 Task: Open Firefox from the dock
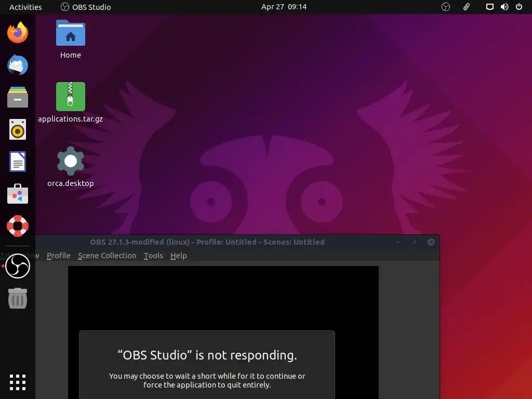[x=18, y=33]
